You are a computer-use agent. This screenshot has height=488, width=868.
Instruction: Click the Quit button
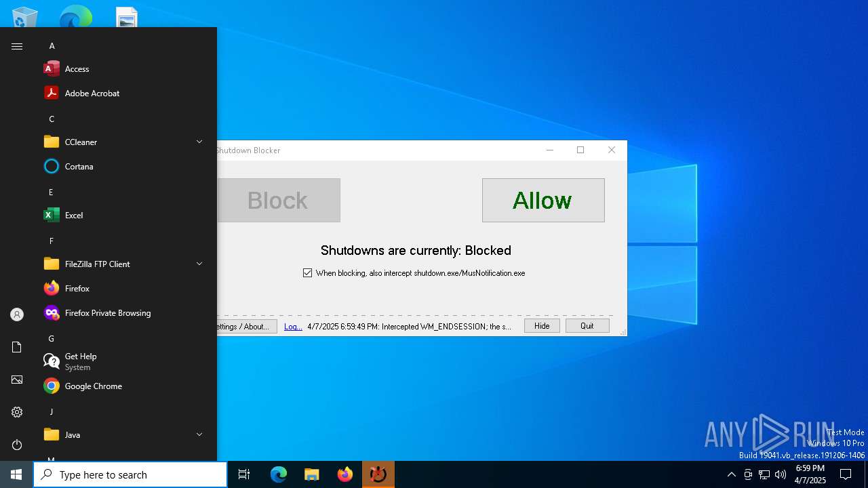pyautogui.click(x=587, y=326)
